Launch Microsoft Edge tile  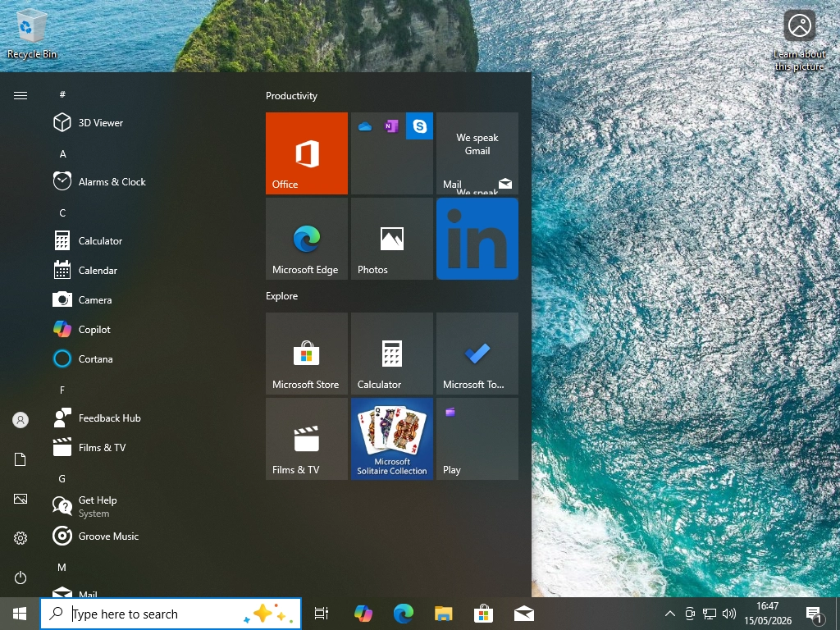307,239
